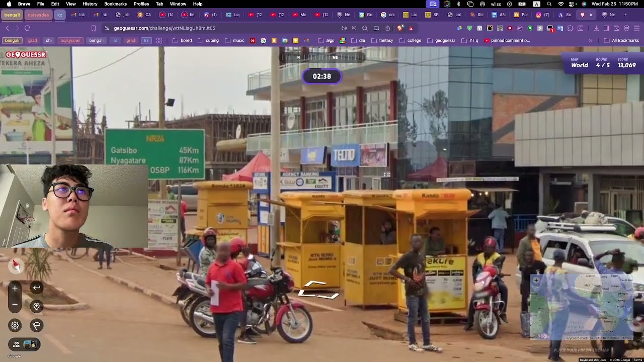Open GeoGuessr game settings gear

pyautogui.click(x=15, y=325)
